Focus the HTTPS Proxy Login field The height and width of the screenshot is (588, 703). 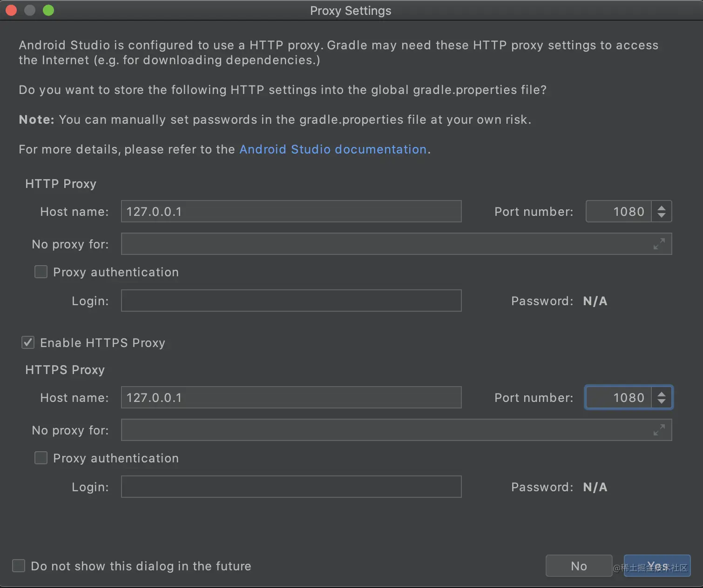[291, 487]
